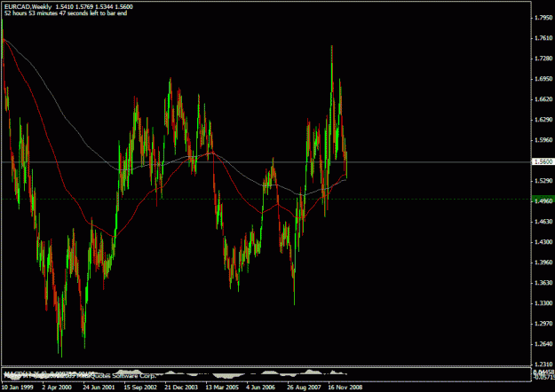The image size is (555, 392).
Task: Select the 2 Apr 2000 date label
Action: pyautogui.click(x=57, y=387)
